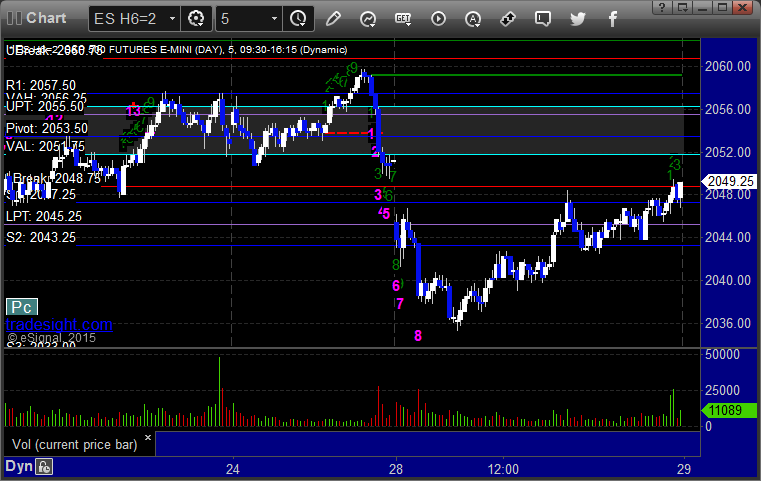The width and height of the screenshot is (761, 481).
Task: Click the pop-out window button
Action: 682,7
